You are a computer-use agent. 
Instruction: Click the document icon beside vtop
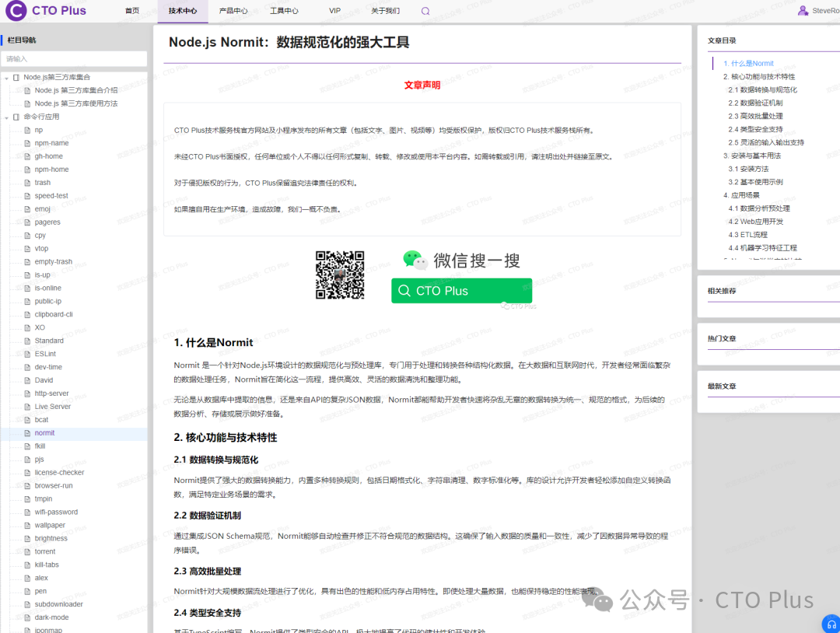(27, 249)
